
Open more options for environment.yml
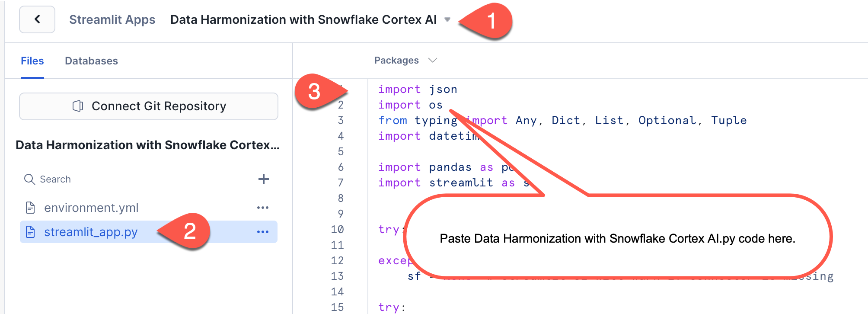(x=262, y=208)
